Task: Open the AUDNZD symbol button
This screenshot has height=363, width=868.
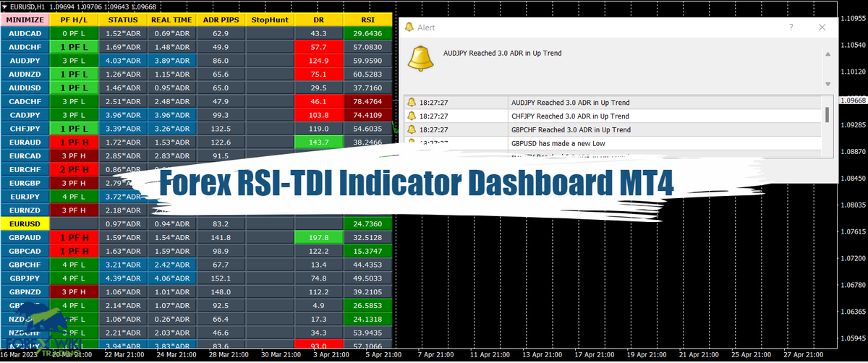Action: [x=25, y=74]
